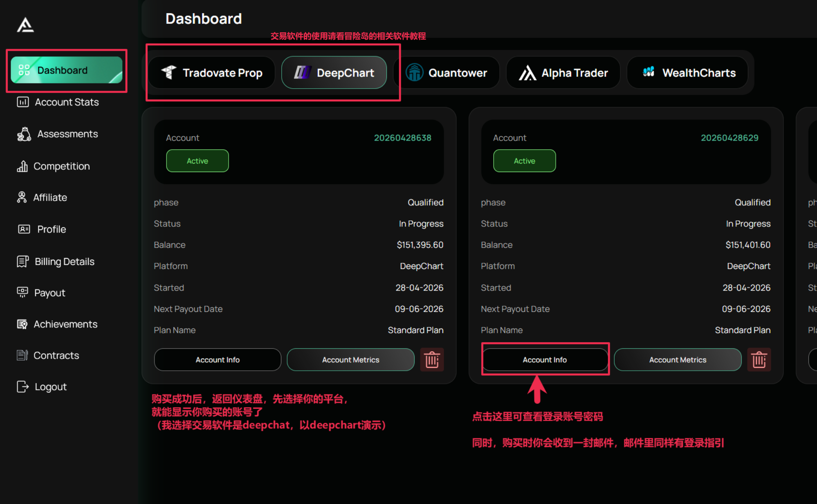Delete account 20260428629 with trash icon
The image size is (817, 504).
(759, 360)
